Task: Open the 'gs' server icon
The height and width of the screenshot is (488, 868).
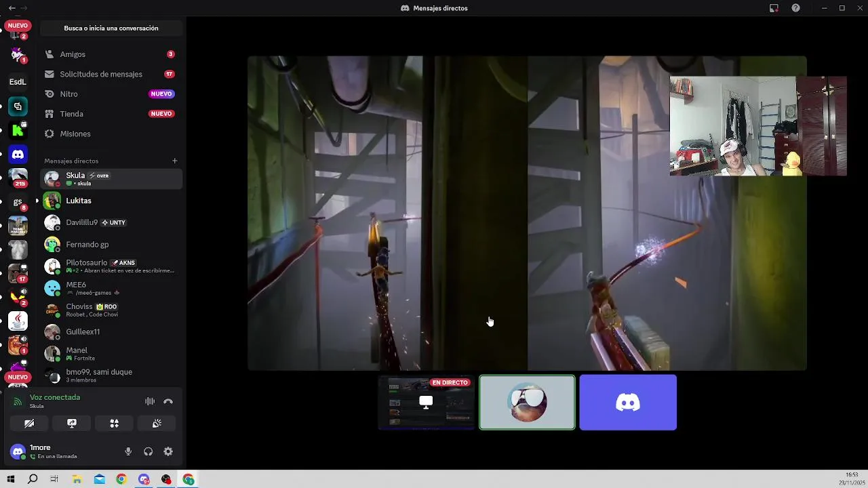Action: 18,202
